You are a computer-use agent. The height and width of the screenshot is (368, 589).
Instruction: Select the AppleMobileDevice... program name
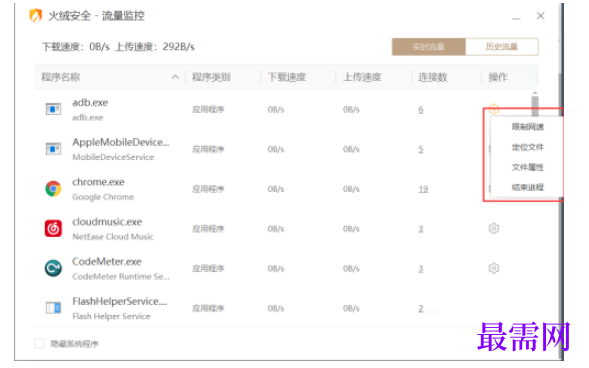pyautogui.click(x=121, y=142)
